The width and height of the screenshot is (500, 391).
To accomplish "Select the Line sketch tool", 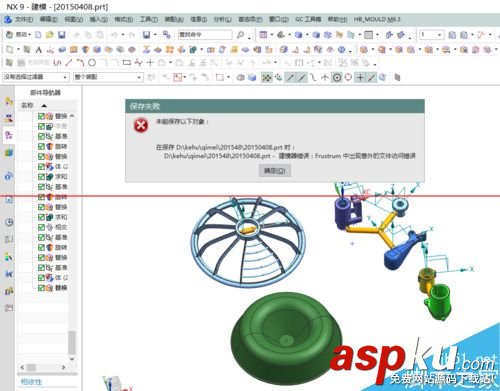I will pos(69,62).
